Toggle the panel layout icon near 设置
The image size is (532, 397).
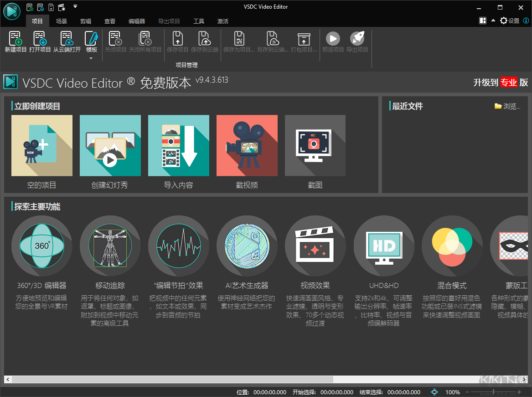(x=482, y=21)
